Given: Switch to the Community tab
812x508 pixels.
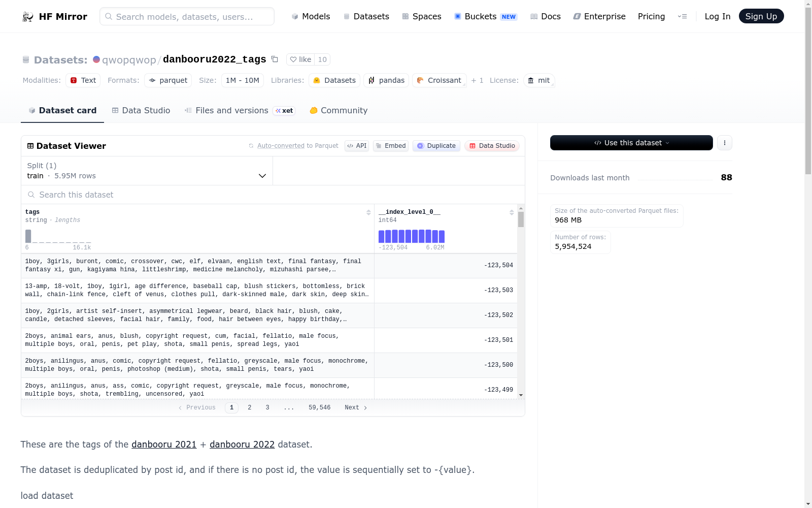Looking at the screenshot, I should [x=339, y=110].
